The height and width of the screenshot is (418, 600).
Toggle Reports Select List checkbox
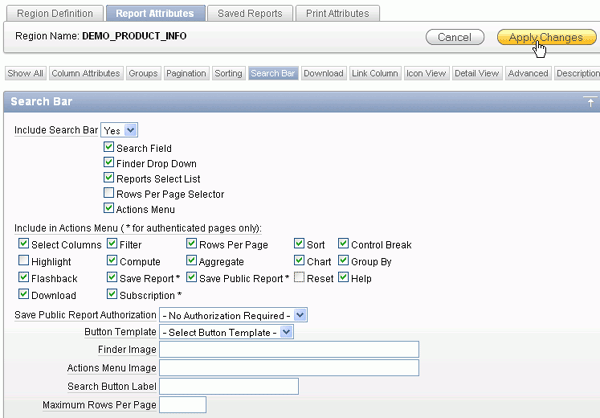point(109,178)
